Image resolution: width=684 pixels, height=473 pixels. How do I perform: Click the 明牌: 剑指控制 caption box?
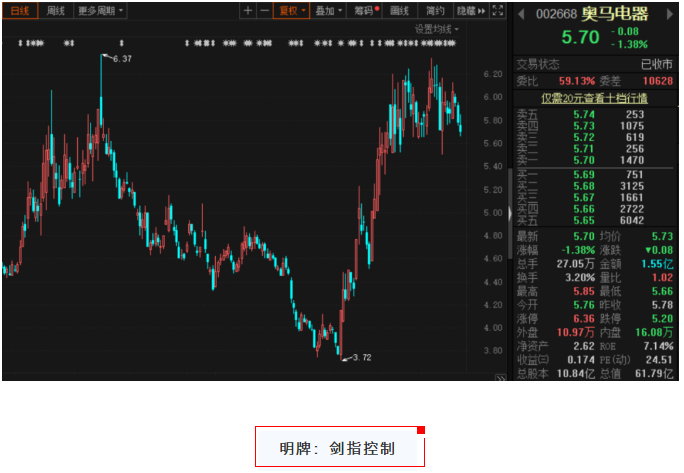[339, 447]
